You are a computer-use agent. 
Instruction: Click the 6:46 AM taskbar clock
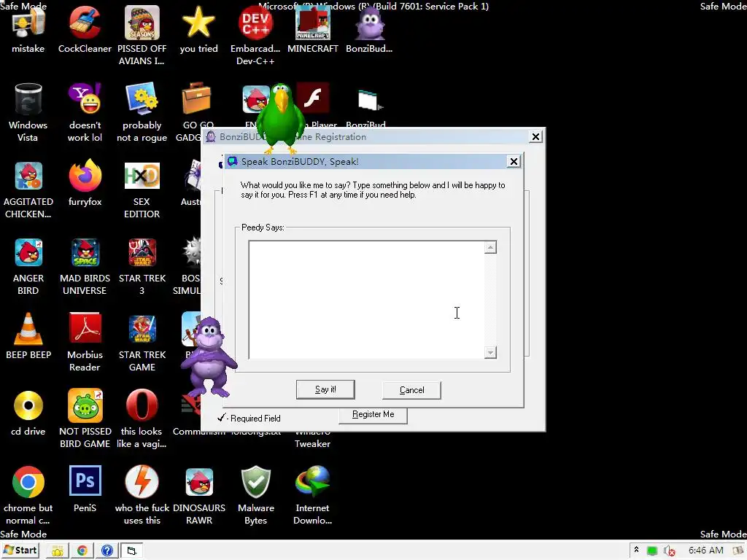coord(705,551)
